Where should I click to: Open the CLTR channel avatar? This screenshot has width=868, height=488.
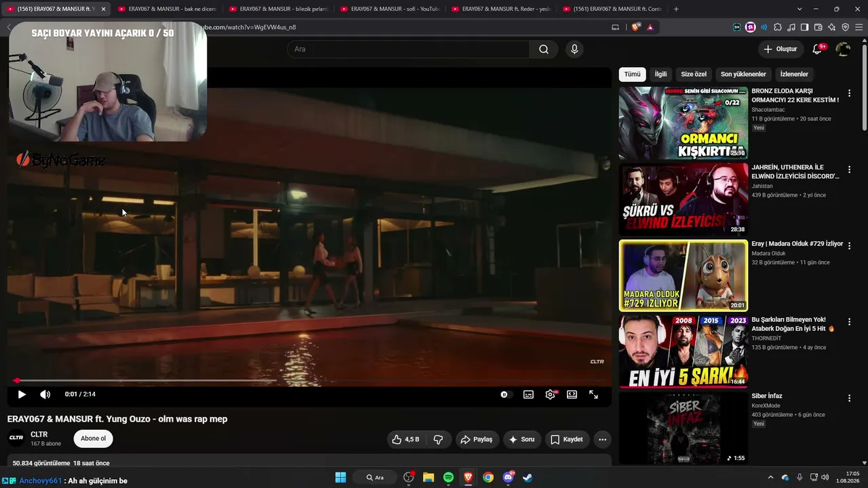[x=16, y=438]
